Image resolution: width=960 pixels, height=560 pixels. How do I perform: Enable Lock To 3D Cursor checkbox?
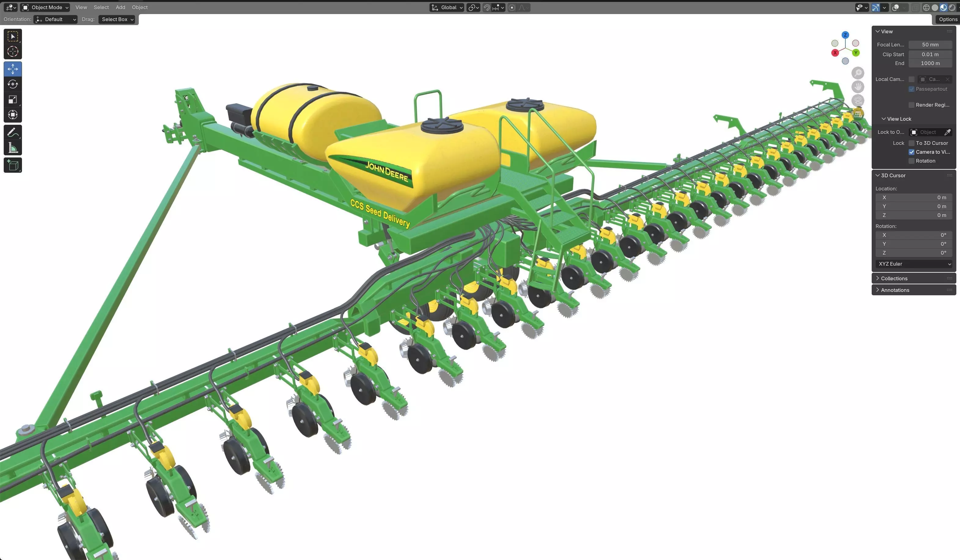912,143
